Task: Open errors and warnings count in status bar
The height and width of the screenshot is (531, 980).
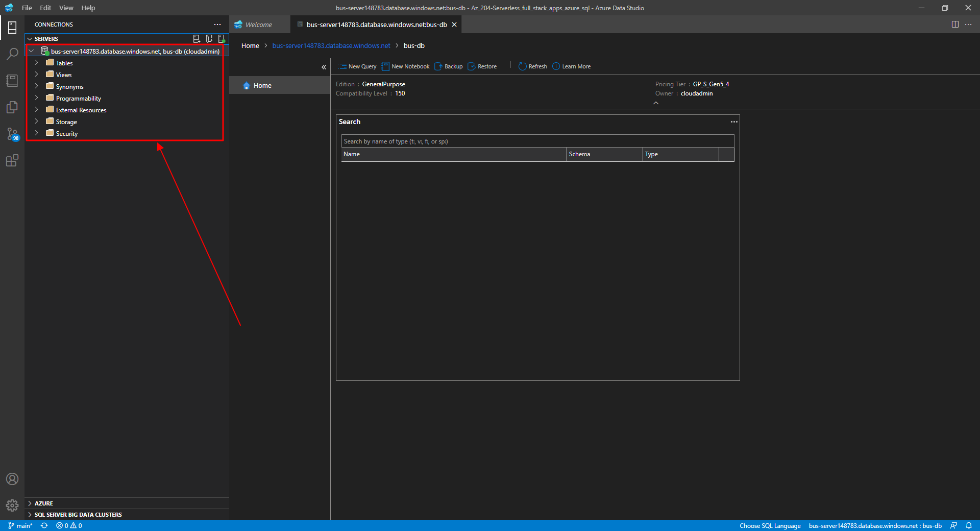Action: (69, 525)
